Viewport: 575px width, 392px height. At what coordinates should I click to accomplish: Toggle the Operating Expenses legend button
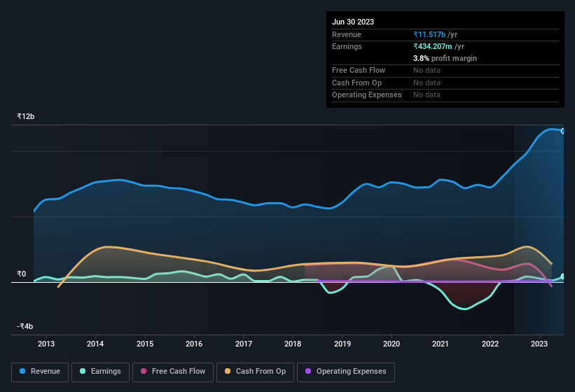(x=346, y=372)
